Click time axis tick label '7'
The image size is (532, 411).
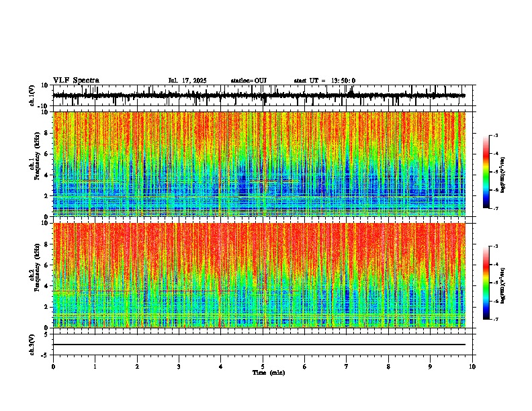pos(347,367)
